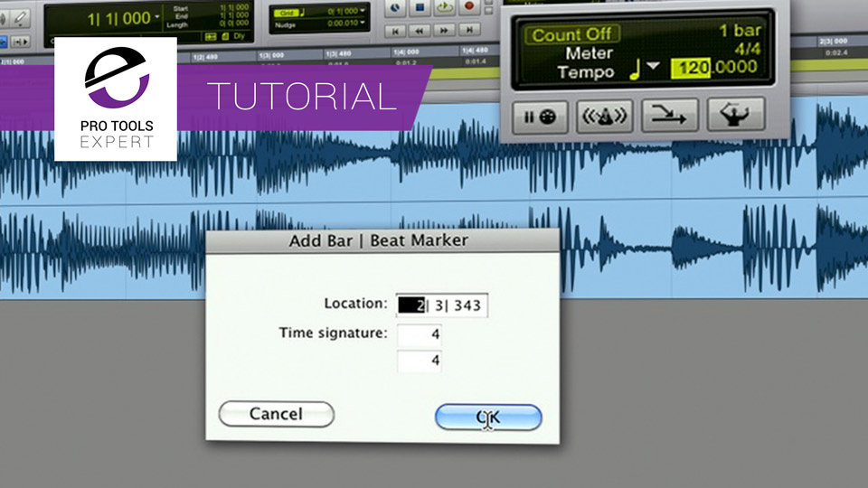Screen dimensions: 868x488
Task: Click ruler marker 1|4|480
Action: point(475,51)
